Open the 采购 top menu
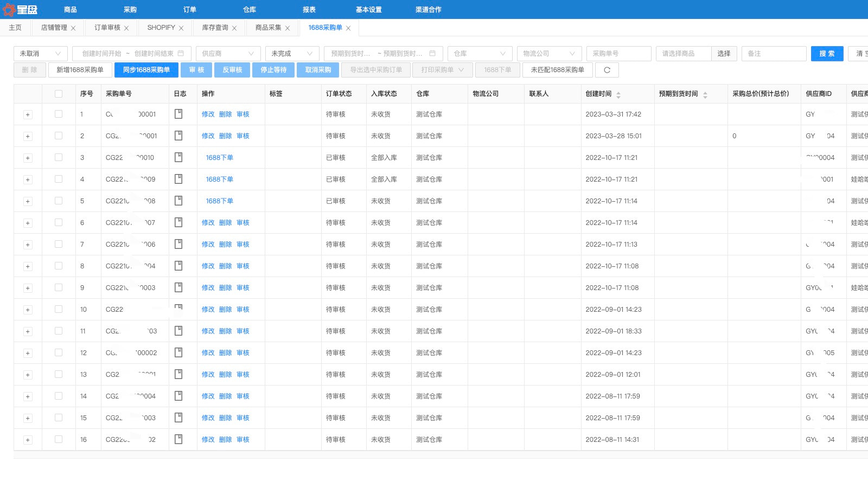 (130, 9)
